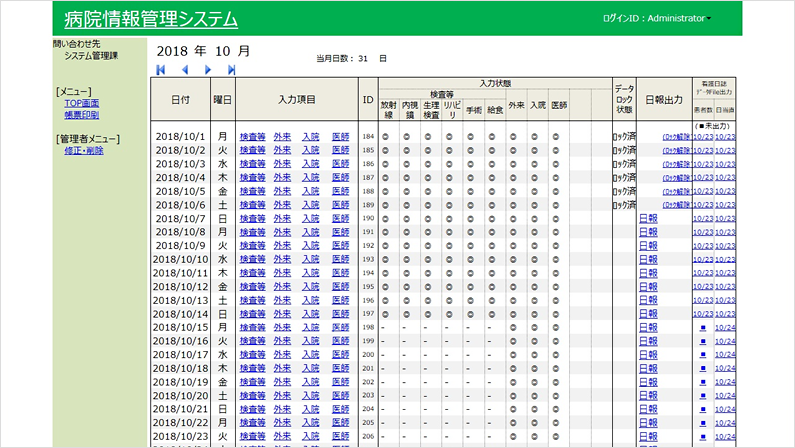Click the 日報出力 column header

click(664, 100)
